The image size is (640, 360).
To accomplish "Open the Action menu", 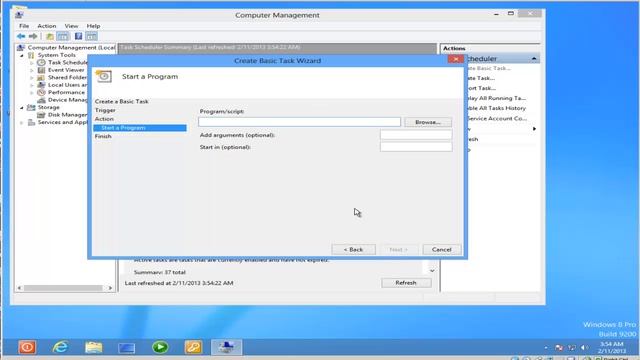I will pos(47,26).
